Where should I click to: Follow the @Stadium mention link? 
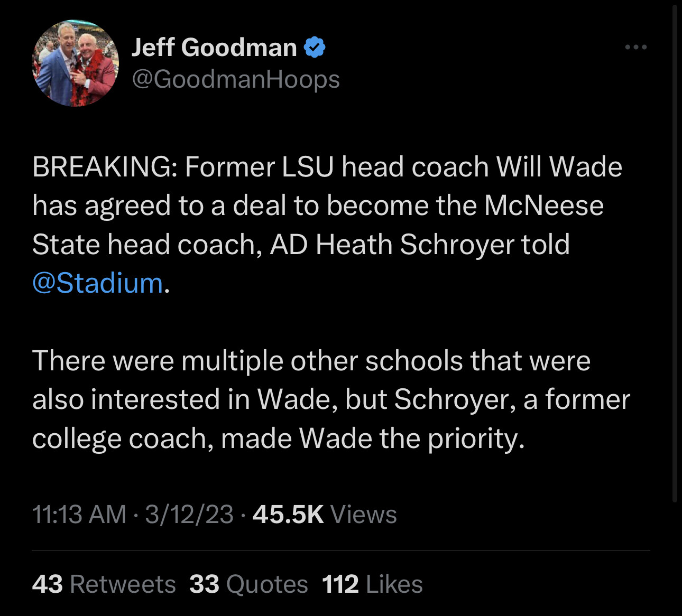tap(98, 283)
